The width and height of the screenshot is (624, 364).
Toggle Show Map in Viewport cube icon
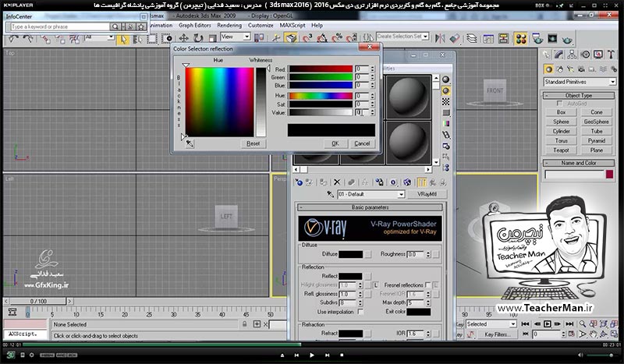(x=407, y=182)
